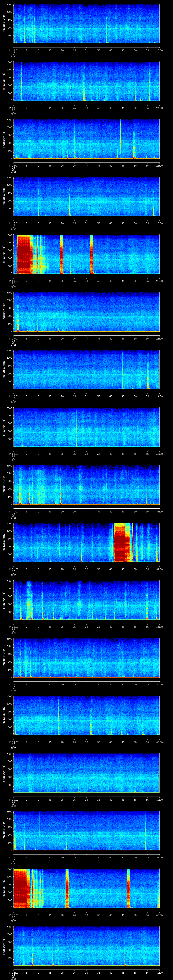Click the 27:00 end time label
173x980 pixels.
click(x=159, y=281)
